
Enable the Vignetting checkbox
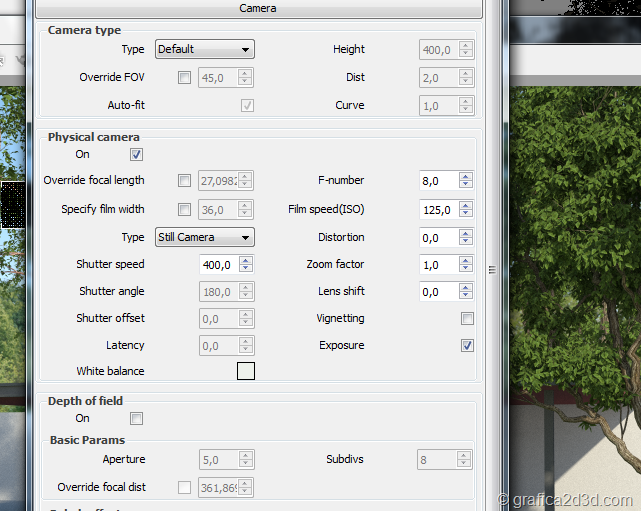[467, 318]
